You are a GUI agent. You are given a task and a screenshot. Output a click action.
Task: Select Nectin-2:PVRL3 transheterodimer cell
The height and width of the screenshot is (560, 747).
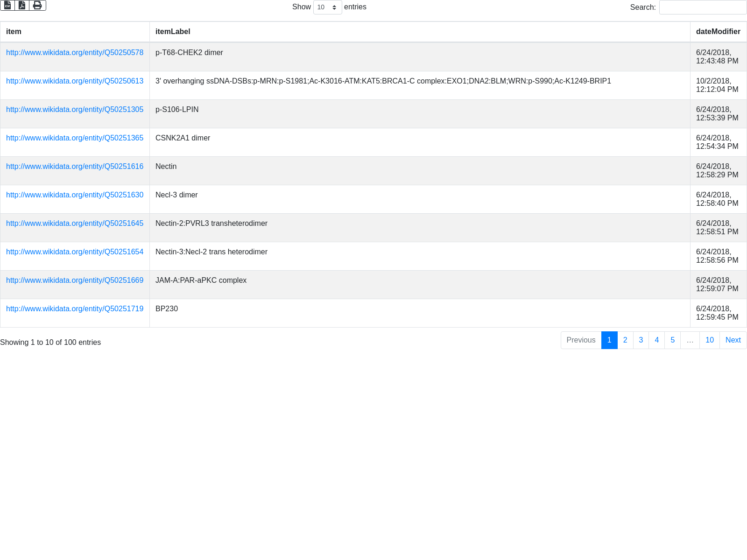[x=420, y=228]
